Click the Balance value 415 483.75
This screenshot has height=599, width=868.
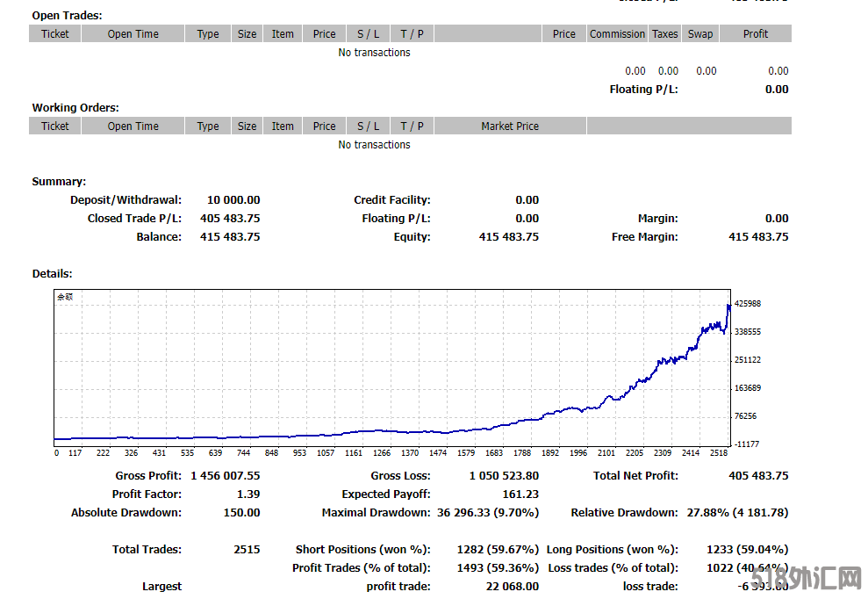click(x=230, y=237)
